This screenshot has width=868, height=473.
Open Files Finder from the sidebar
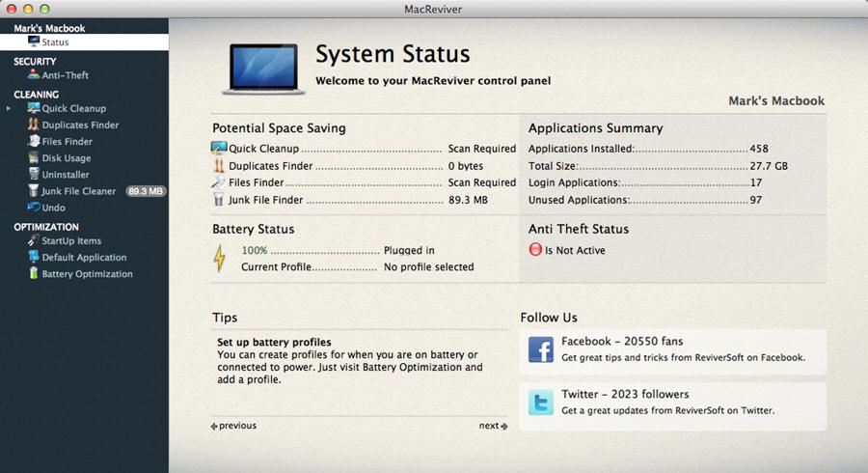pyautogui.click(x=67, y=142)
